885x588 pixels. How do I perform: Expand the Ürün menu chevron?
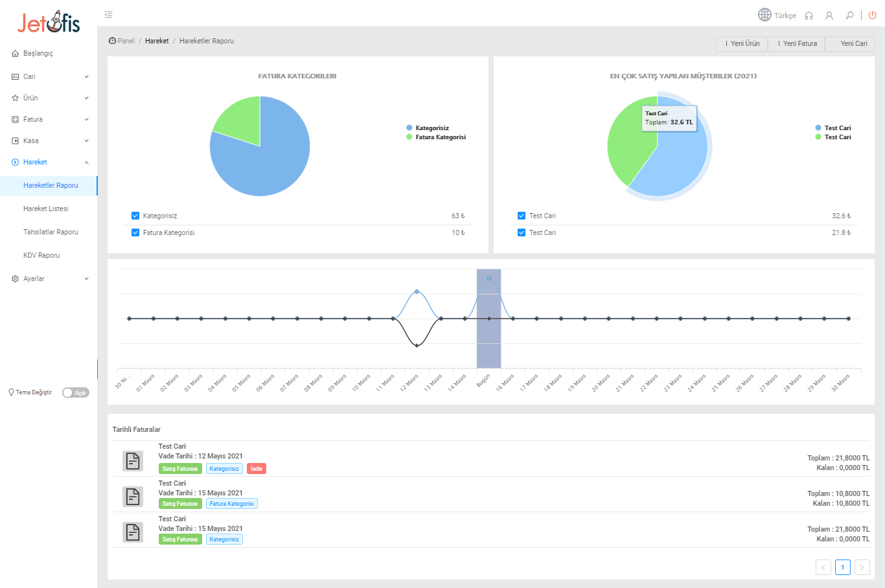(x=86, y=98)
